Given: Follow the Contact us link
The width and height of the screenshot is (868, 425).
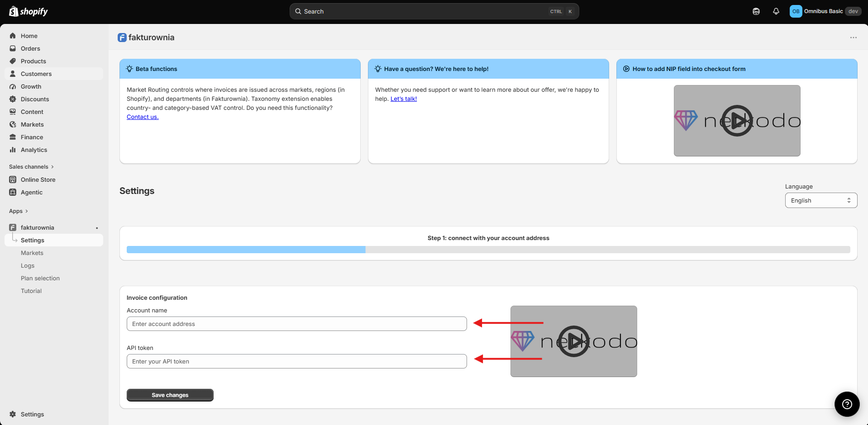Looking at the screenshot, I should point(143,117).
